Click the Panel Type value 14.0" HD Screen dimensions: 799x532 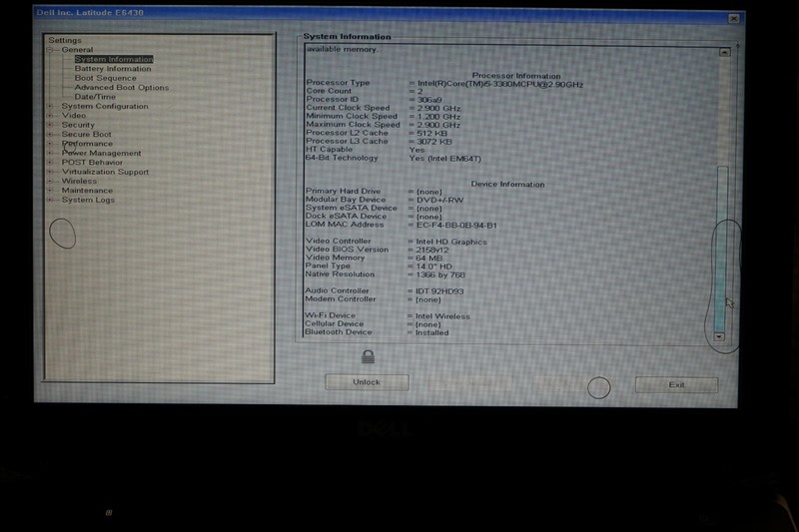(433, 266)
